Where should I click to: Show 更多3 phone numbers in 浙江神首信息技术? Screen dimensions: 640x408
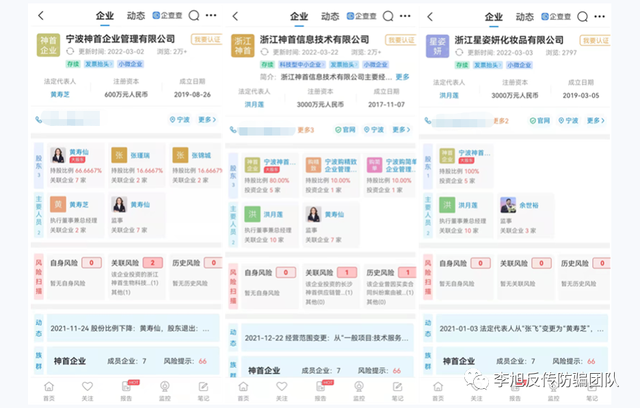pyautogui.click(x=306, y=130)
